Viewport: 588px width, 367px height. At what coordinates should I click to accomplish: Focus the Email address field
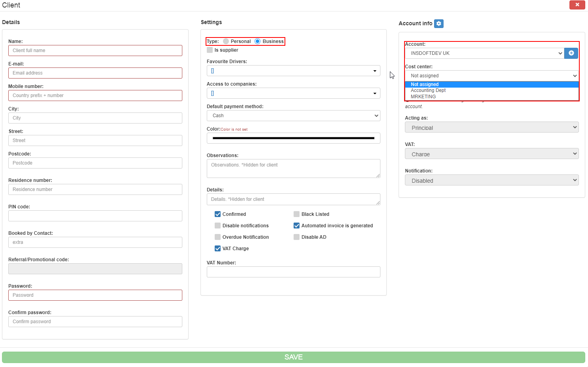pos(95,73)
